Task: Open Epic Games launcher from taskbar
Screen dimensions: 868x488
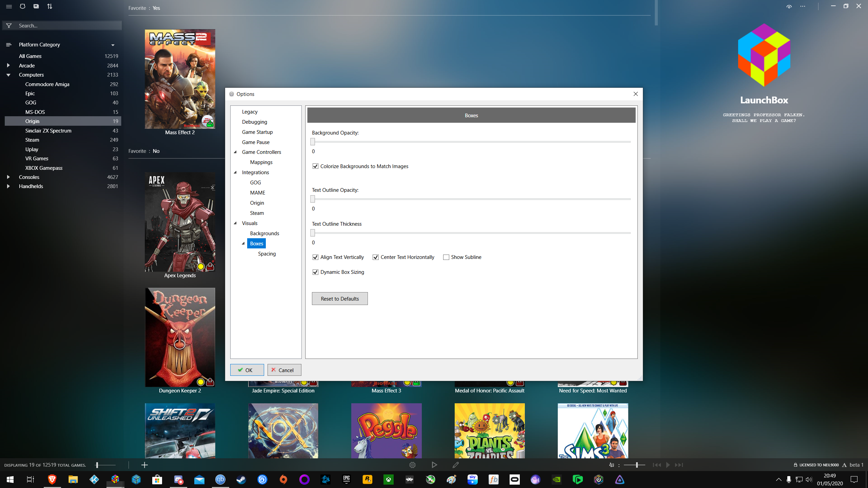Action: point(346,479)
